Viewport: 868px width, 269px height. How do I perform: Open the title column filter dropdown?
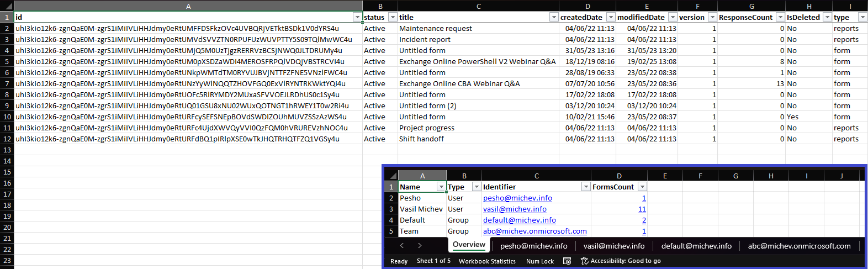pos(554,18)
